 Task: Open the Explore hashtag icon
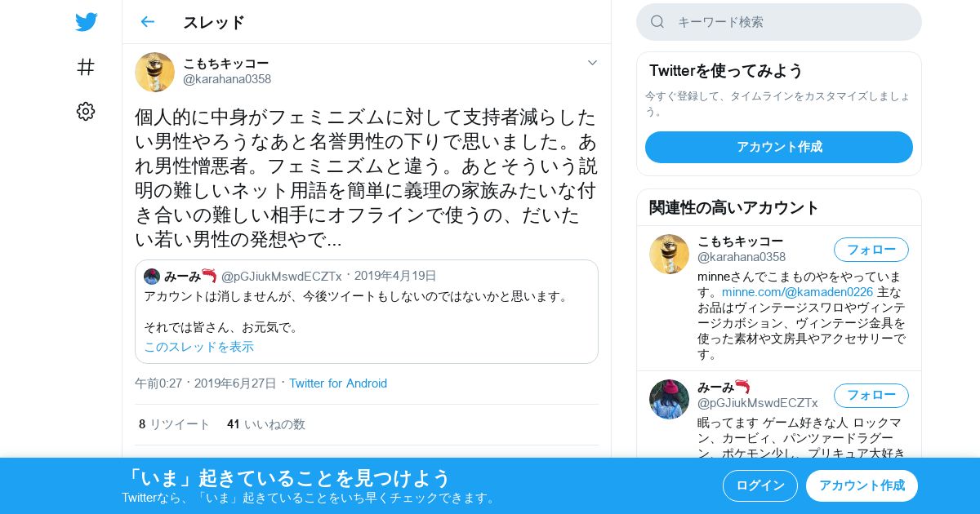[x=86, y=67]
